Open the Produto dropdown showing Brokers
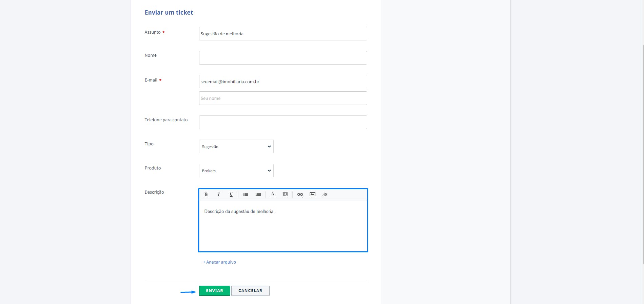This screenshot has height=304, width=644. click(236, 171)
